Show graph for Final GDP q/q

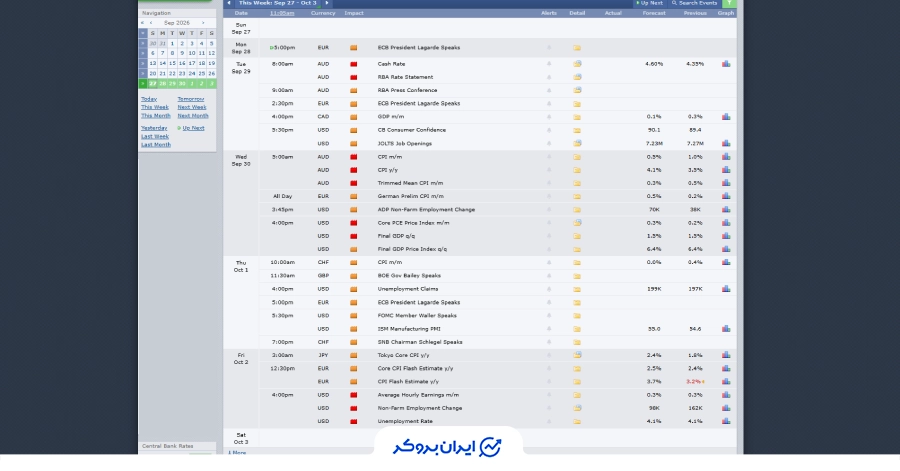[x=726, y=236]
